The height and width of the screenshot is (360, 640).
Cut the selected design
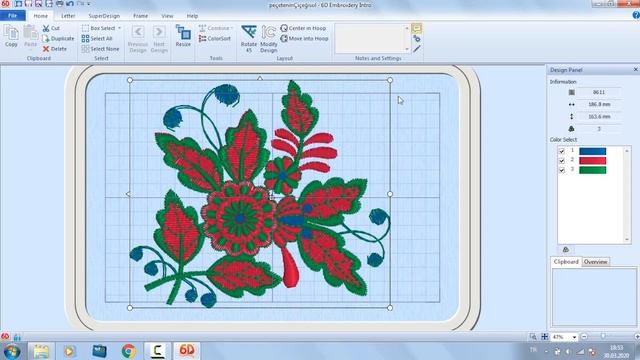click(x=51, y=28)
